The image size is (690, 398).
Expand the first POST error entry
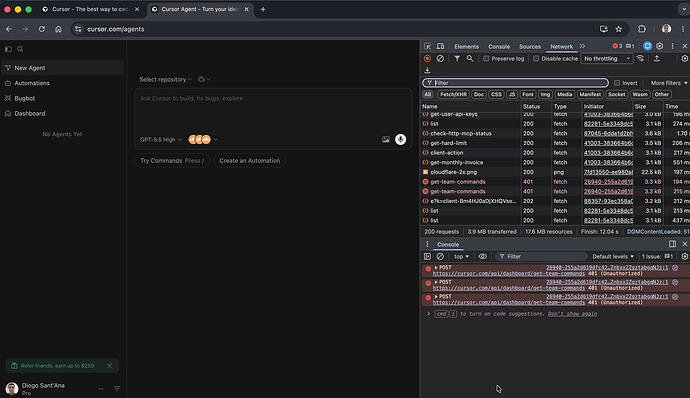[x=436, y=267]
